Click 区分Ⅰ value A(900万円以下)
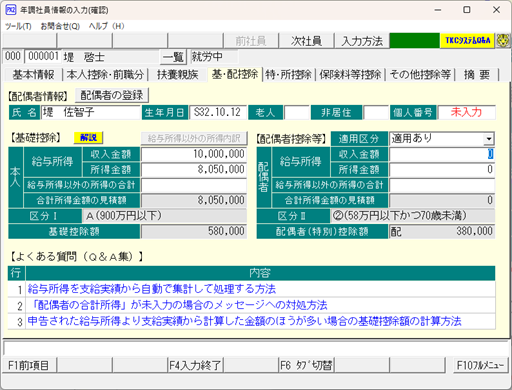The image size is (512, 390). 165,216
